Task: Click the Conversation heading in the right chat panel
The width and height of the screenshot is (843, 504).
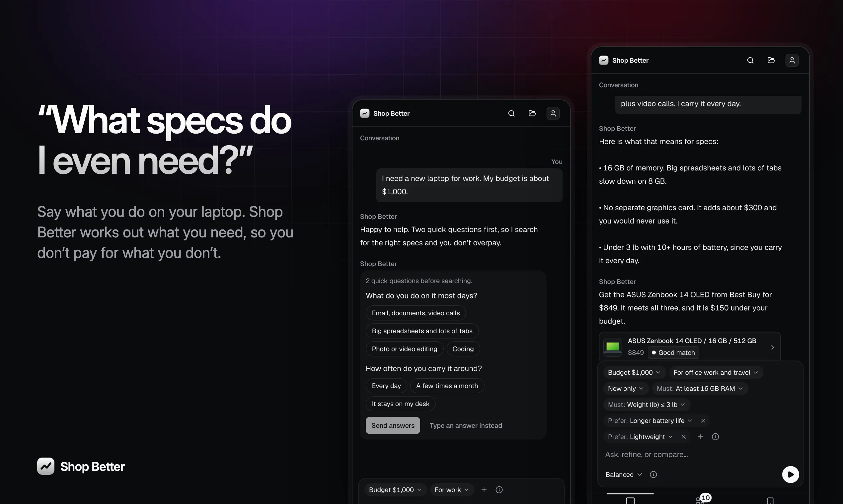Action: [x=619, y=85]
